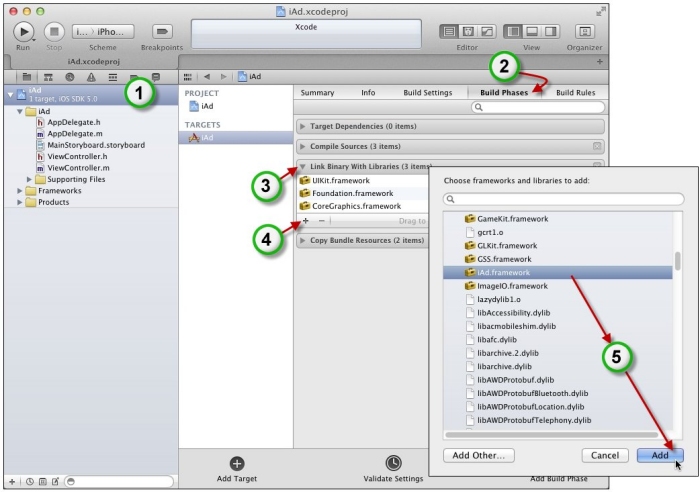Click the Add Other... button

[x=479, y=455]
